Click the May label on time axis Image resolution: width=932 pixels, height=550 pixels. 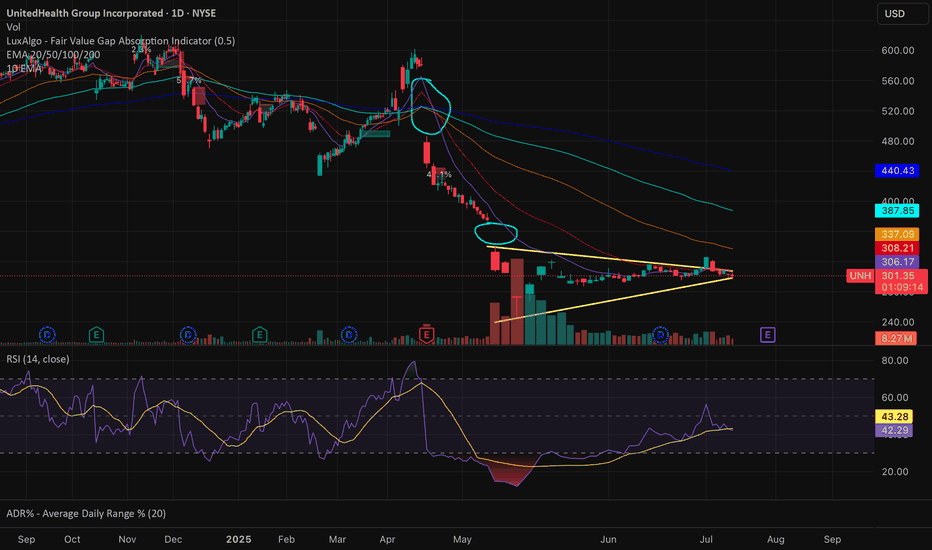(462, 539)
